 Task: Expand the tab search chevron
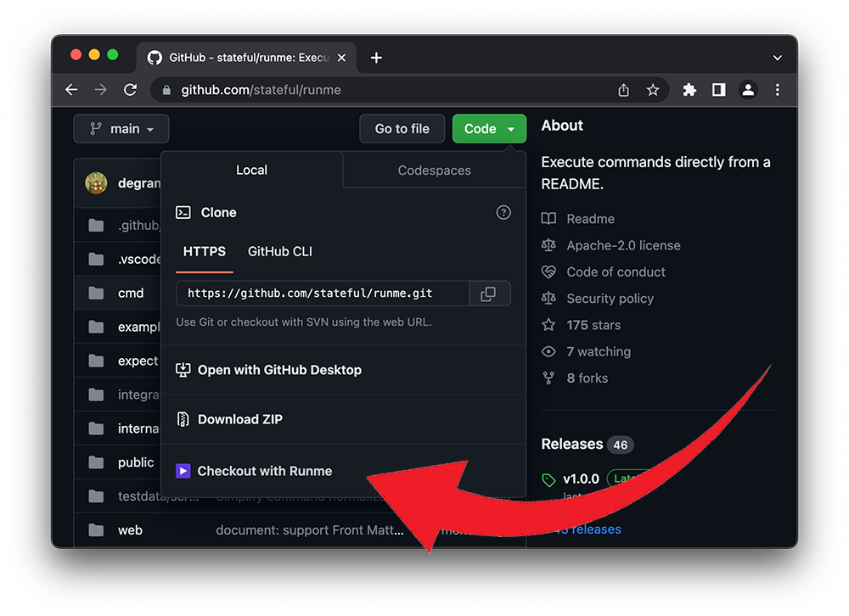click(x=777, y=58)
